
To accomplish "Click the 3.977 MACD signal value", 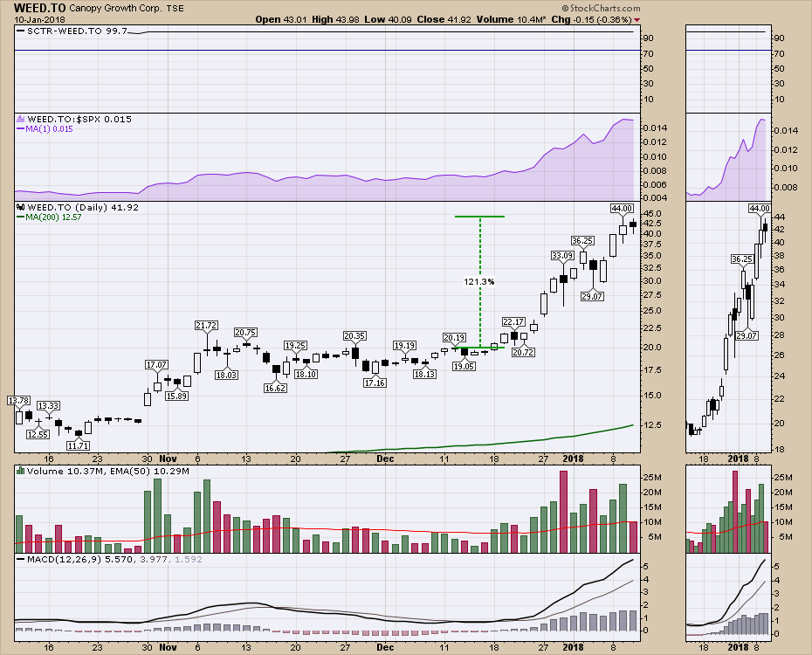I will (154, 559).
